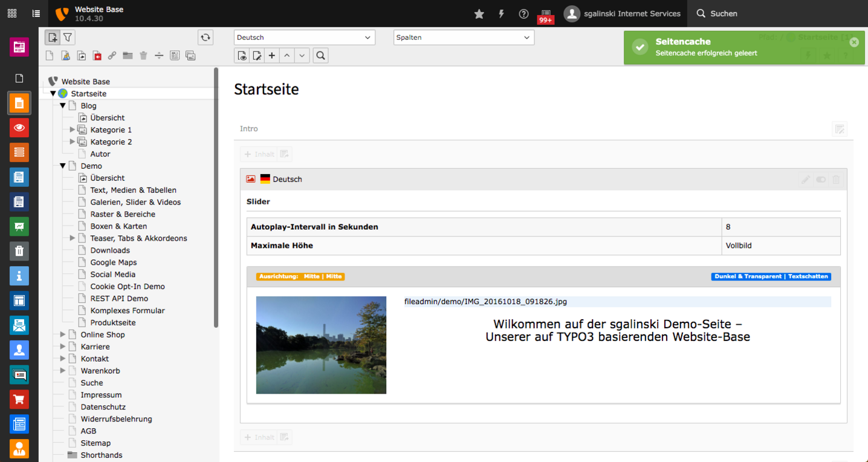The height and width of the screenshot is (462, 868).
Task: Open the Recycler trash module in the sidebar
Action: click(19, 251)
